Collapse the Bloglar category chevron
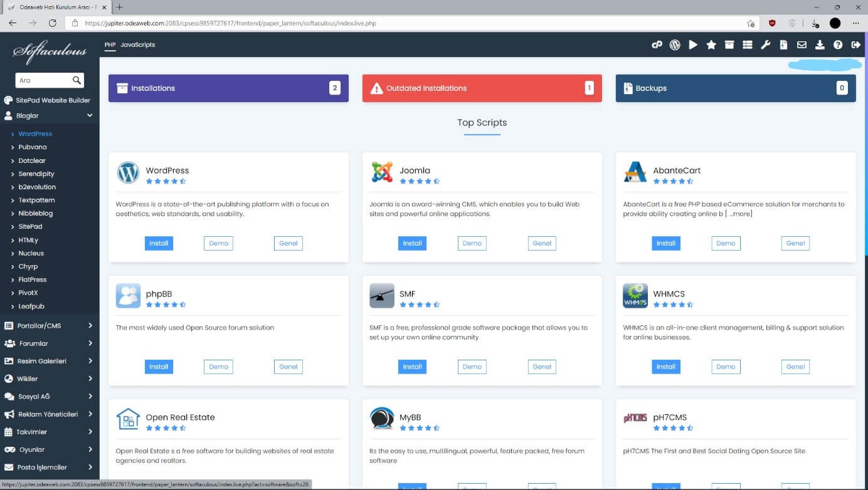Viewport: 868px width, 490px height. pyautogui.click(x=89, y=115)
